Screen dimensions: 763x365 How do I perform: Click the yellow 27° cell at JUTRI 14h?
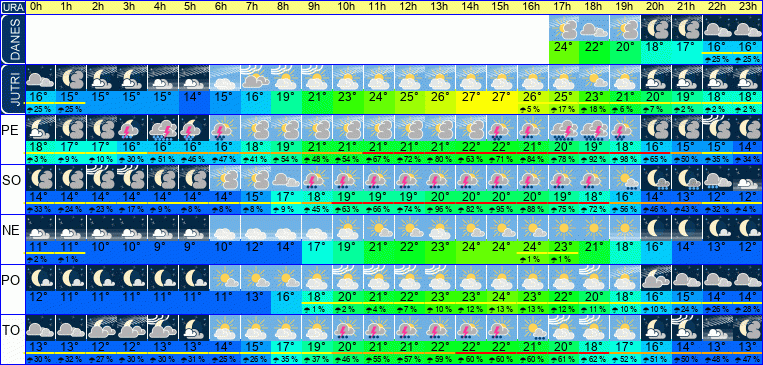472,97
